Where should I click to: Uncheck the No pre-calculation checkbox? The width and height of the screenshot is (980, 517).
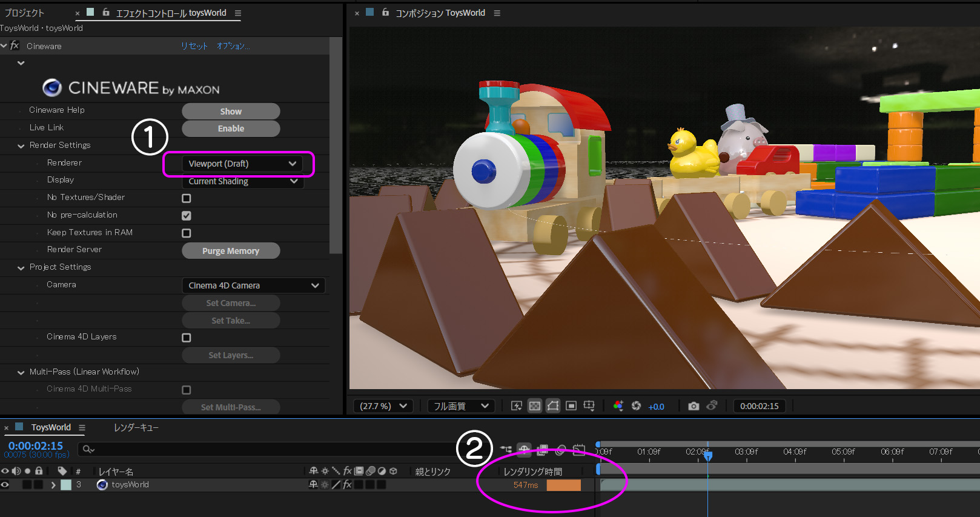pyautogui.click(x=187, y=216)
